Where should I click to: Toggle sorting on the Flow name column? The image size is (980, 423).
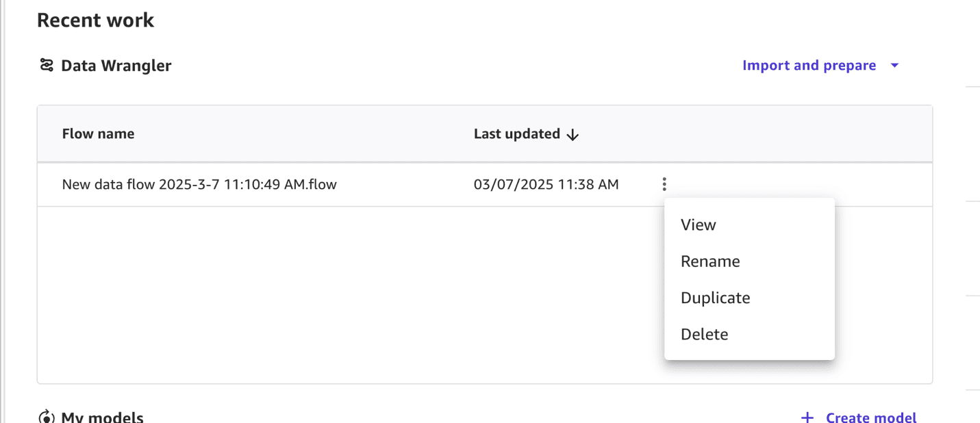point(98,133)
